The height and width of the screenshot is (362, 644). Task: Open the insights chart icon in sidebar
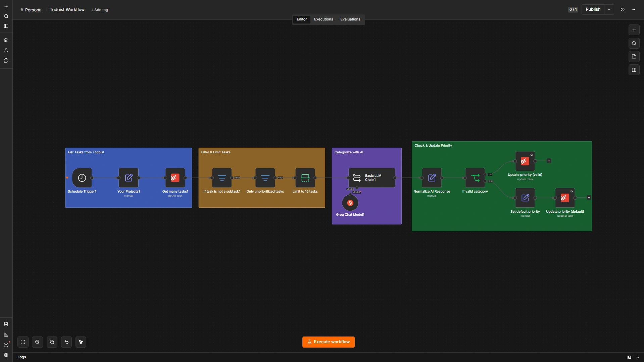(6, 334)
